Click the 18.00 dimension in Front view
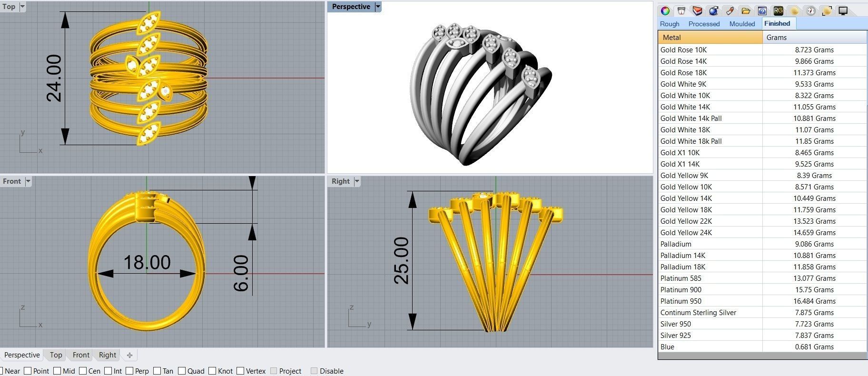 tap(147, 262)
